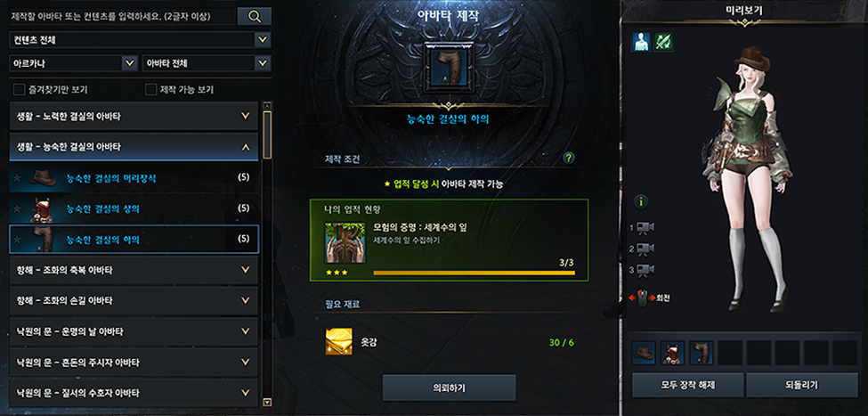Screen dimensions: 868x416
Task: Switch to camera view 1
Action: pos(645,228)
